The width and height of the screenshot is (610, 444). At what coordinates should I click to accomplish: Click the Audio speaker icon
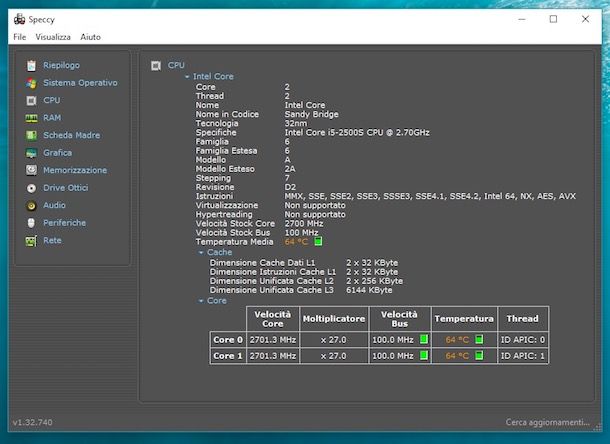(32, 205)
